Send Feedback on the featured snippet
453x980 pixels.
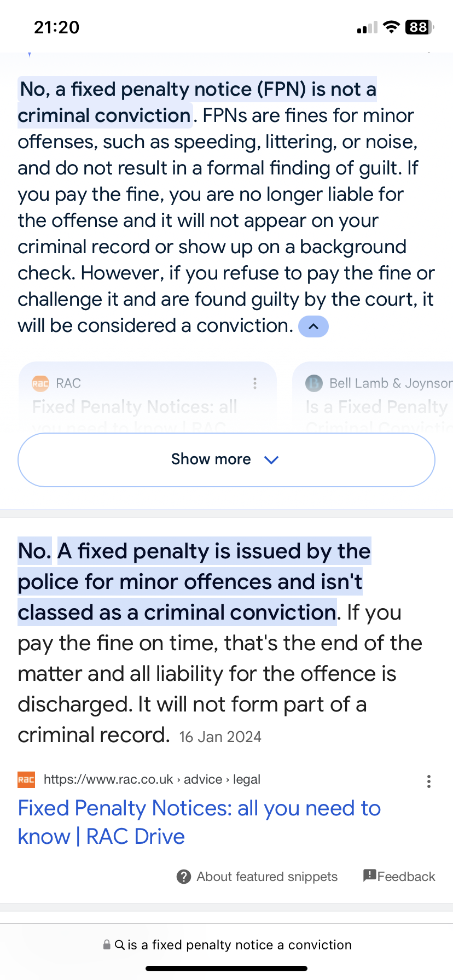[x=406, y=877]
